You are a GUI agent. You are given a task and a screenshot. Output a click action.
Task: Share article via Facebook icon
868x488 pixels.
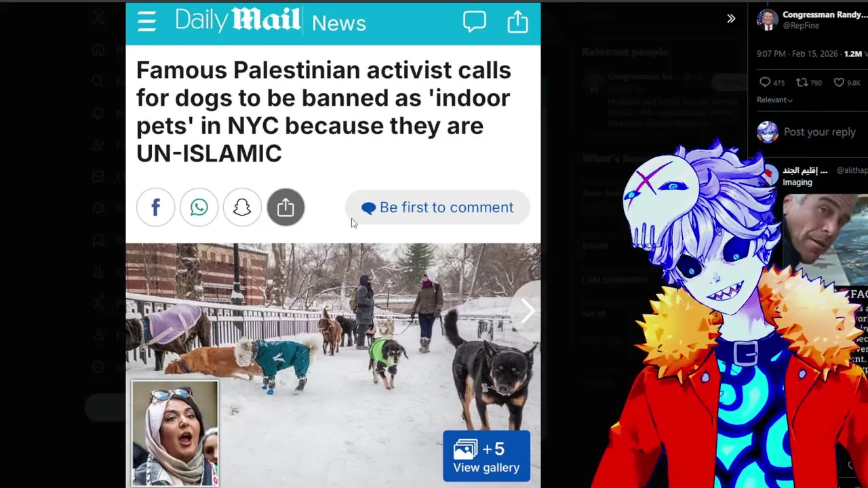pos(155,207)
